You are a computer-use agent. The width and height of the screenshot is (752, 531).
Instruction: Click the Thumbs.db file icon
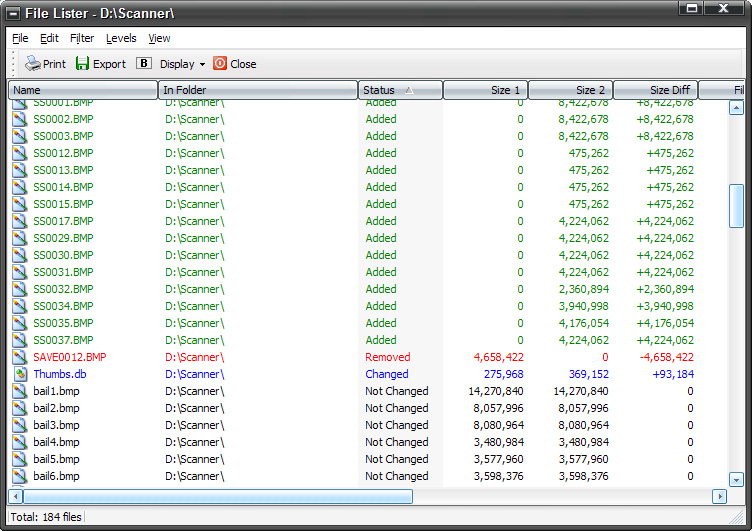coord(20,374)
